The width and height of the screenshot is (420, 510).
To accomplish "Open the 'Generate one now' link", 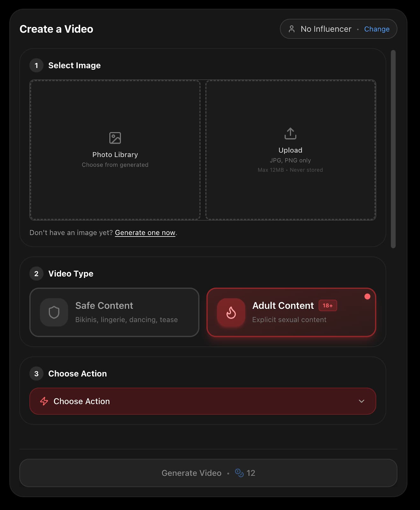I will (145, 233).
